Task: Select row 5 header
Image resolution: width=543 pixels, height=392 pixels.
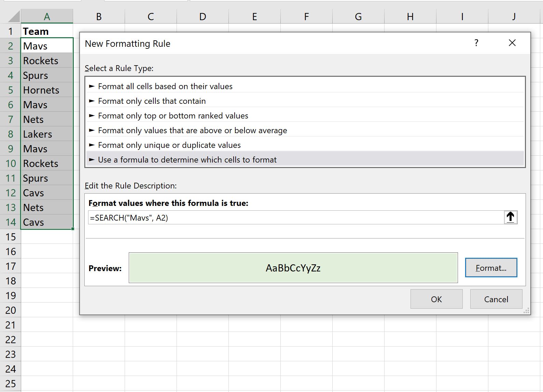Action: 10,90
